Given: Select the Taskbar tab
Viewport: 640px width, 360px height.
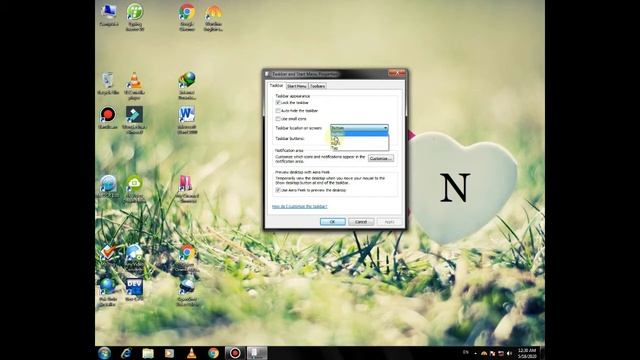Looking at the screenshot, I should (276, 86).
